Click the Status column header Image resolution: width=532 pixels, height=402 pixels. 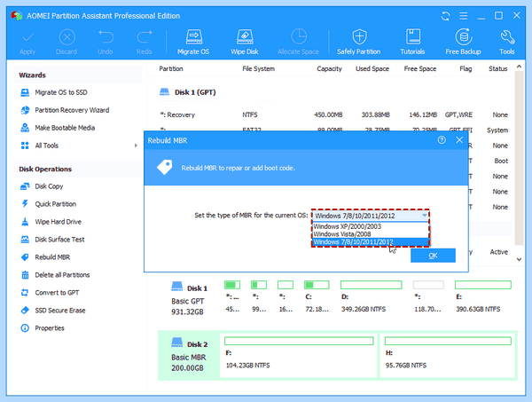click(497, 68)
